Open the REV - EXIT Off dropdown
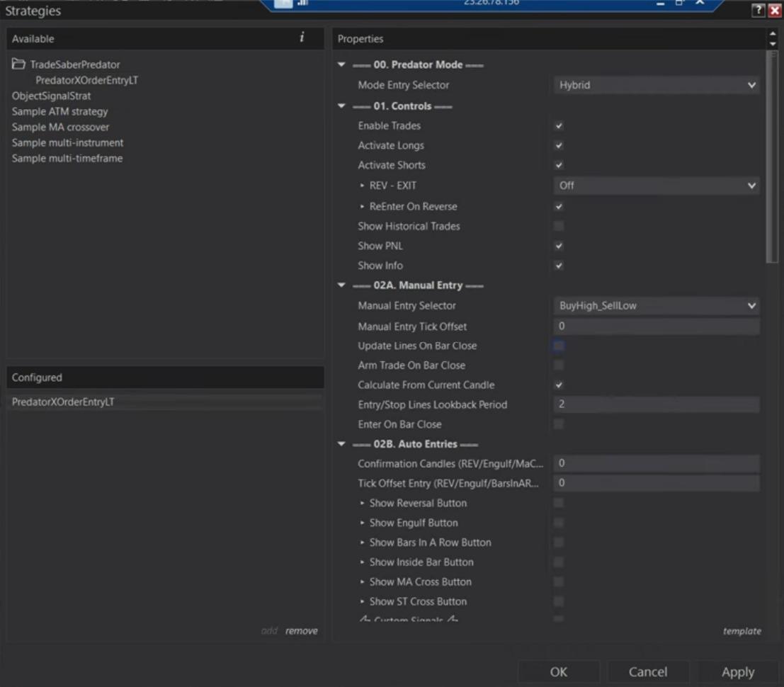Image resolution: width=784 pixels, height=687 pixels. pyautogui.click(x=655, y=186)
